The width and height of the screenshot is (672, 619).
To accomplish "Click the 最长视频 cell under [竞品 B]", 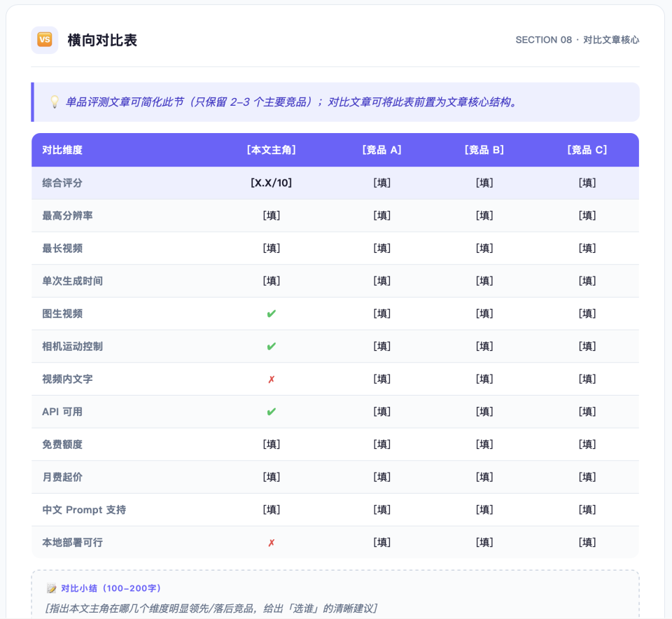I will pos(484,248).
